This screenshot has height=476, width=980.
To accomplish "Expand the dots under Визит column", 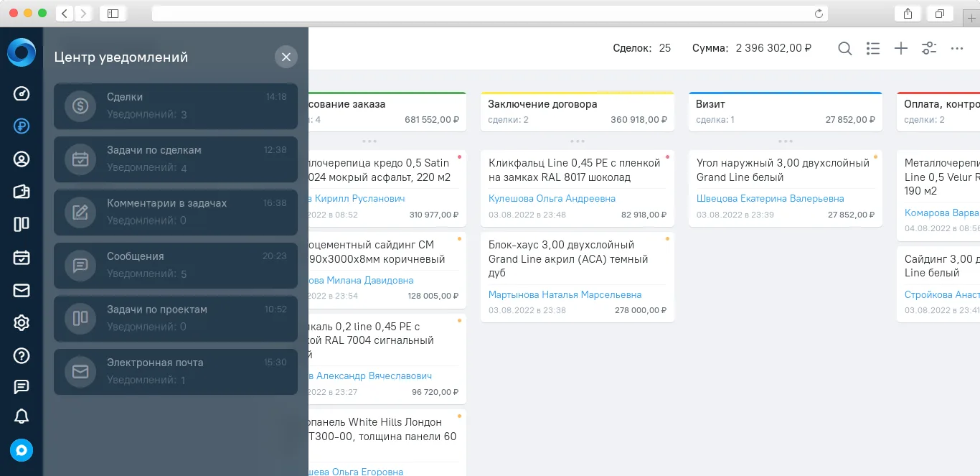I will pos(786,141).
